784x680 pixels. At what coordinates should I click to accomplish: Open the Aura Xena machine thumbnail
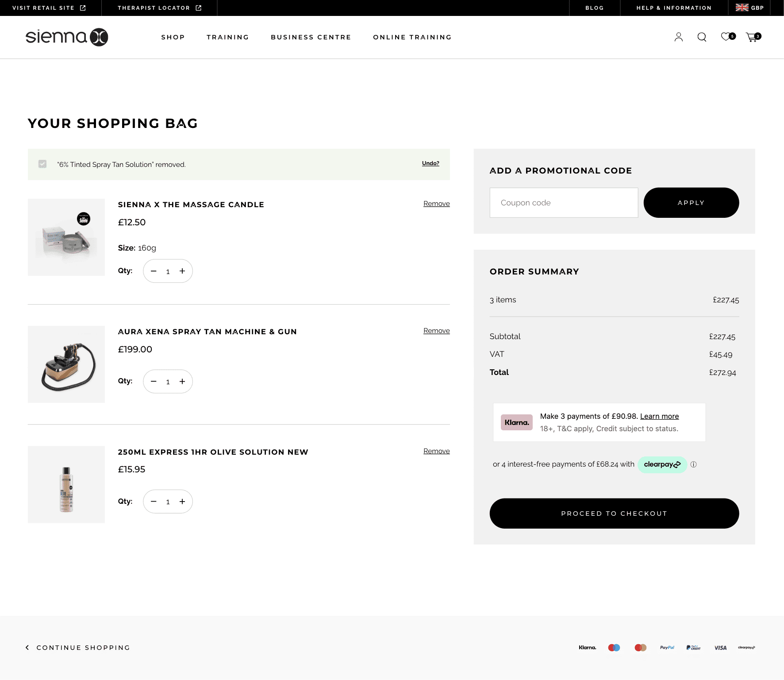click(x=66, y=364)
